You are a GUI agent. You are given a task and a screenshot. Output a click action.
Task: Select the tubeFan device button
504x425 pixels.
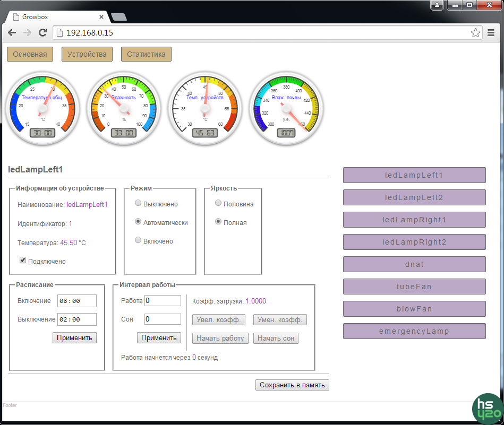pos(414,287)
